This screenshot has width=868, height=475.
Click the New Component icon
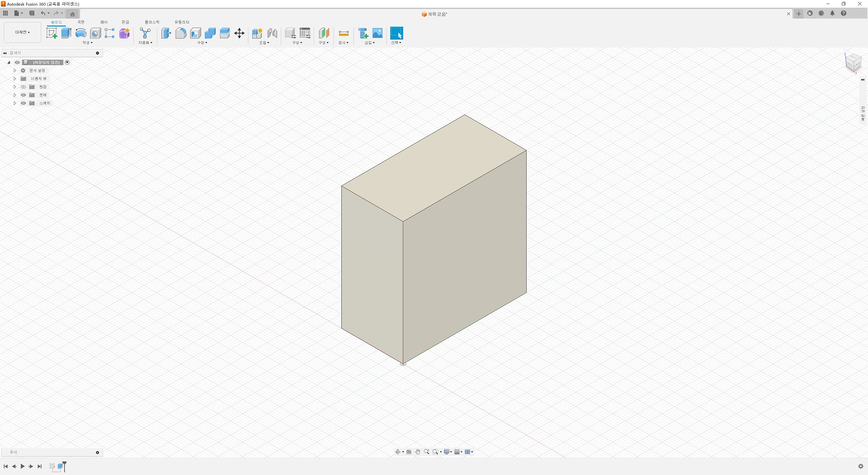coord(257,33)
